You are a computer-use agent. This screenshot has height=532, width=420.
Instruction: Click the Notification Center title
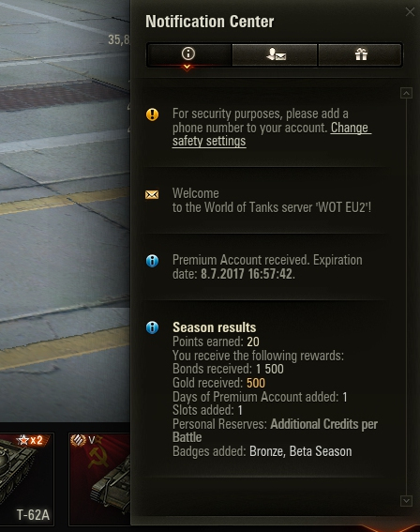[x=209, y=22]
